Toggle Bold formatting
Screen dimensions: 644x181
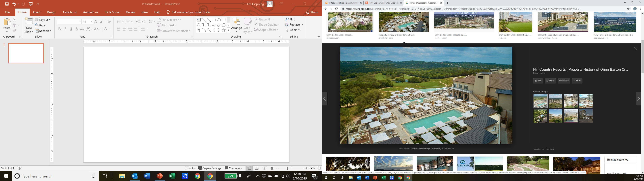click(60, 29)
